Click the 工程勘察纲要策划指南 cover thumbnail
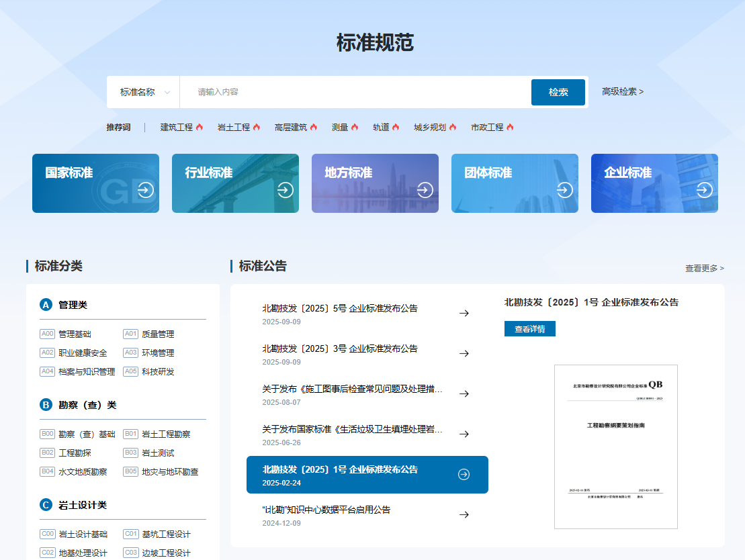The width and height of the screenshot is (745, 560). 615,446
